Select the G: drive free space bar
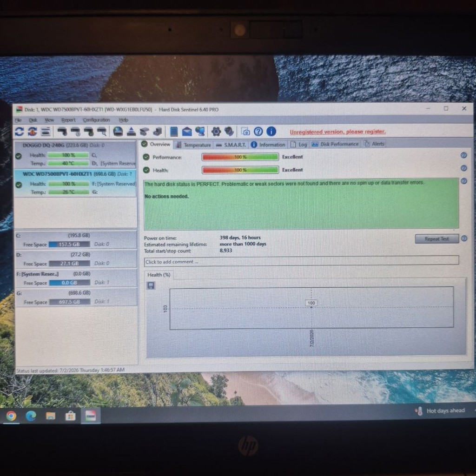This screenshot has width=476, height=476. tap(70, 302)
